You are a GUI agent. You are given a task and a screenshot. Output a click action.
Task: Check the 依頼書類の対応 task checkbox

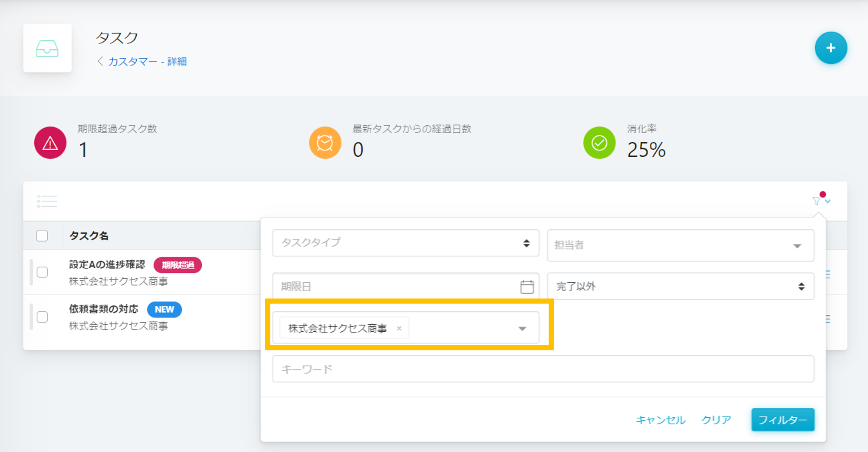click(x=42, y=317)
